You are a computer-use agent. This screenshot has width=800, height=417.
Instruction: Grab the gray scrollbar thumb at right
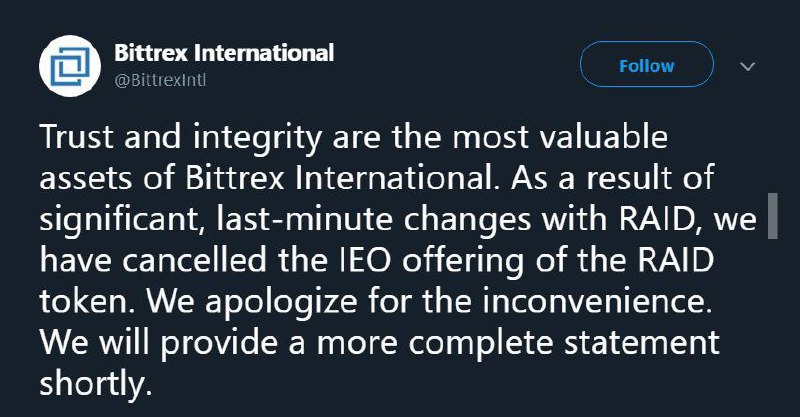click(772, 215)
